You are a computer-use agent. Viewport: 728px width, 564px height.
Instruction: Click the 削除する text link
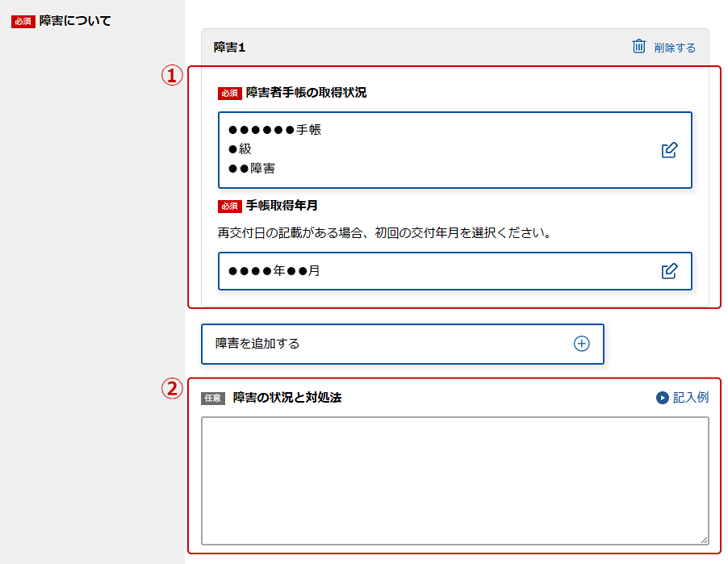675,48
